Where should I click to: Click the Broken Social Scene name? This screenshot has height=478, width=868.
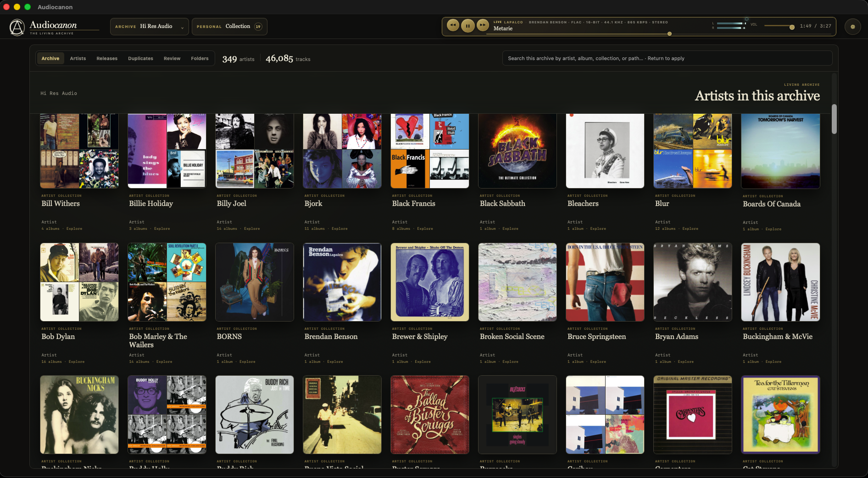512,337
